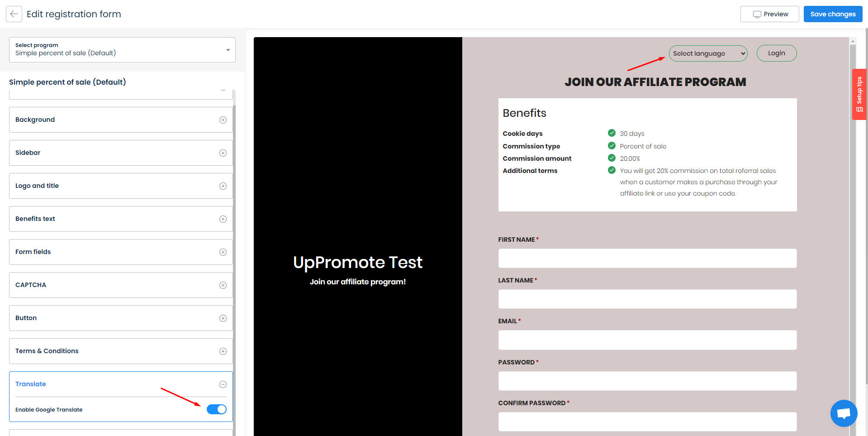
Task: Open the Terms & Conditions section
Action: tap(120, 351)
